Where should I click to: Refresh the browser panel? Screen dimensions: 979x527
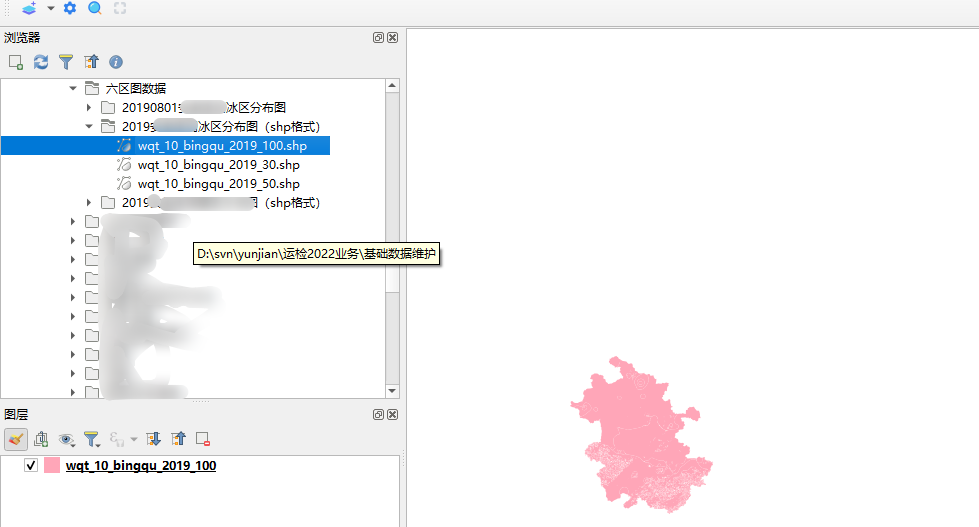pyautogui.click(x=41, y=62)
